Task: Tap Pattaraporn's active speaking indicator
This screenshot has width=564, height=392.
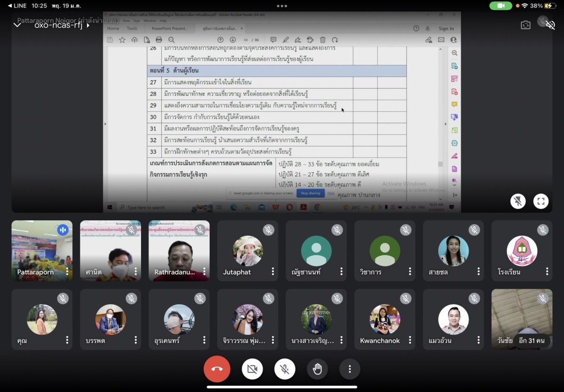Action: pyautogui.click(x=63, y=230)
